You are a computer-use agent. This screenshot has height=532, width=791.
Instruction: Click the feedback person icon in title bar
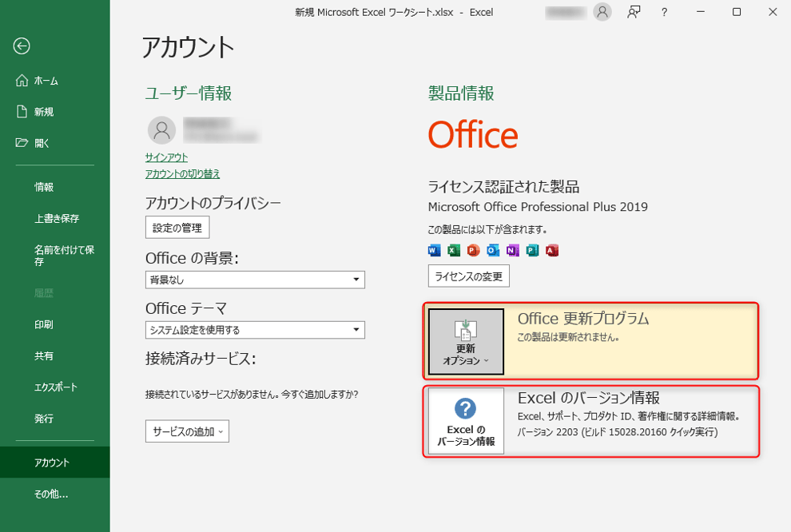click(634, 12)
